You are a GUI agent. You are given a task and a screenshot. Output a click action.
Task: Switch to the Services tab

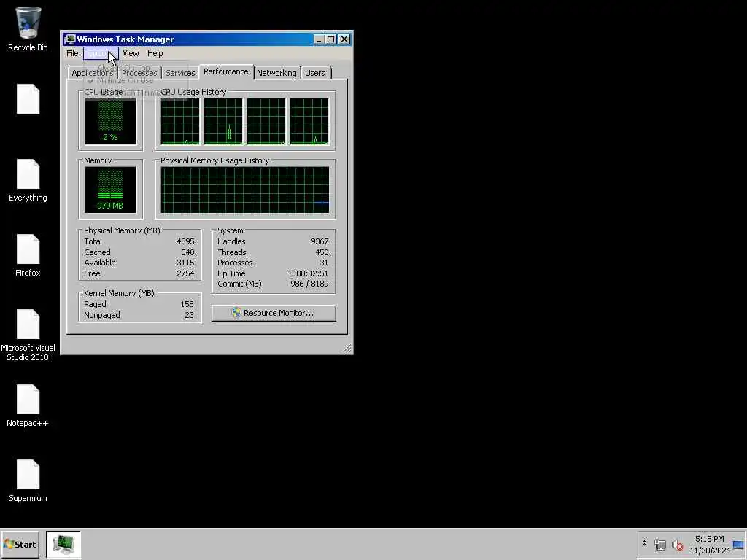(180, 73)
